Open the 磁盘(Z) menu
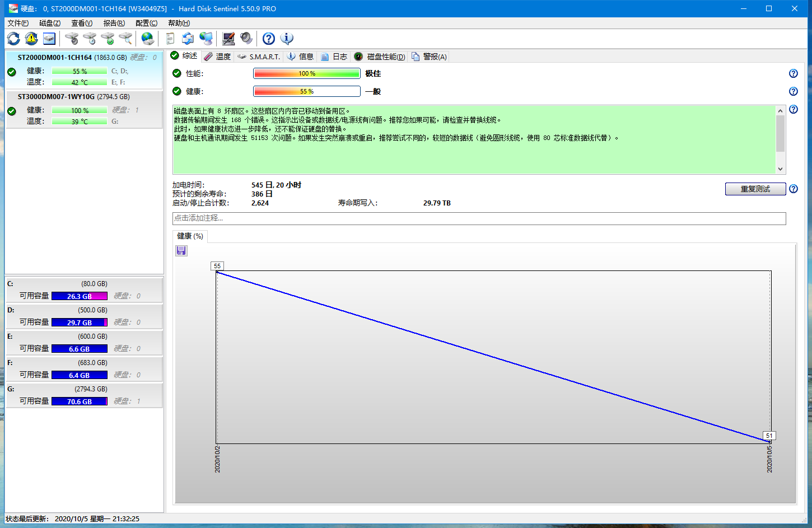 50,23
